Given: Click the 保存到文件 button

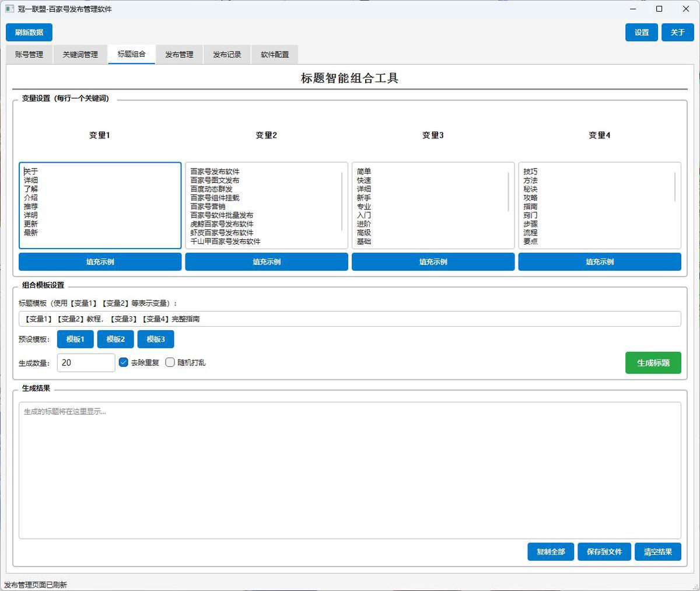Looking at the screenshot, I should click(604, 552).
